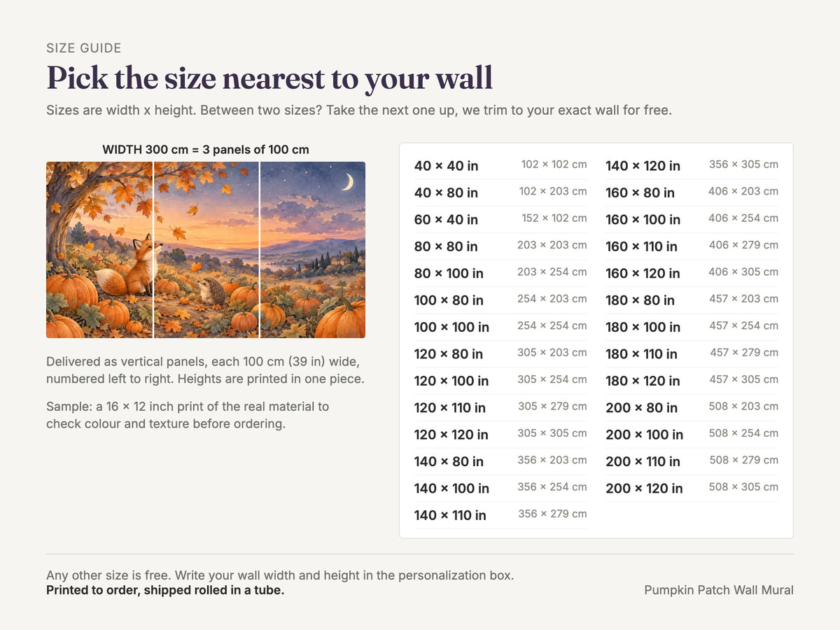Screen dimensions: 840x630
Task: Click the hedgehog middle mural panel
Action: point(206,250)
